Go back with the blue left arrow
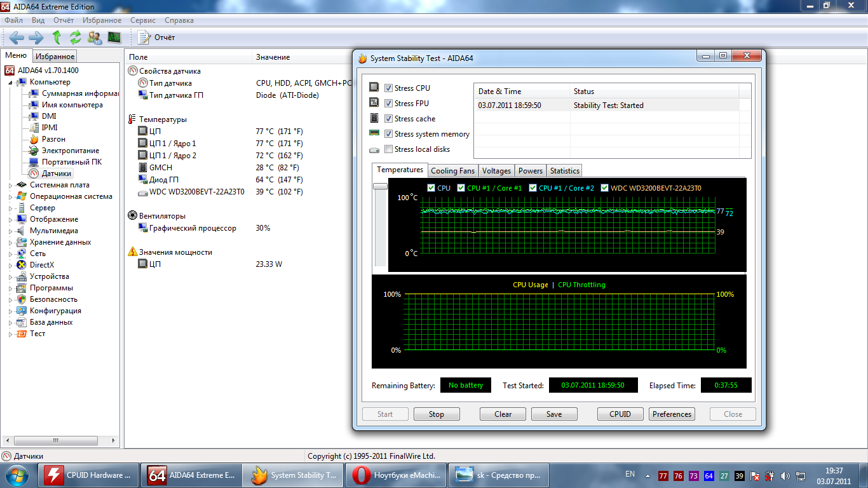The width and height of the screenshot is (868, 488). coord(17,37)
